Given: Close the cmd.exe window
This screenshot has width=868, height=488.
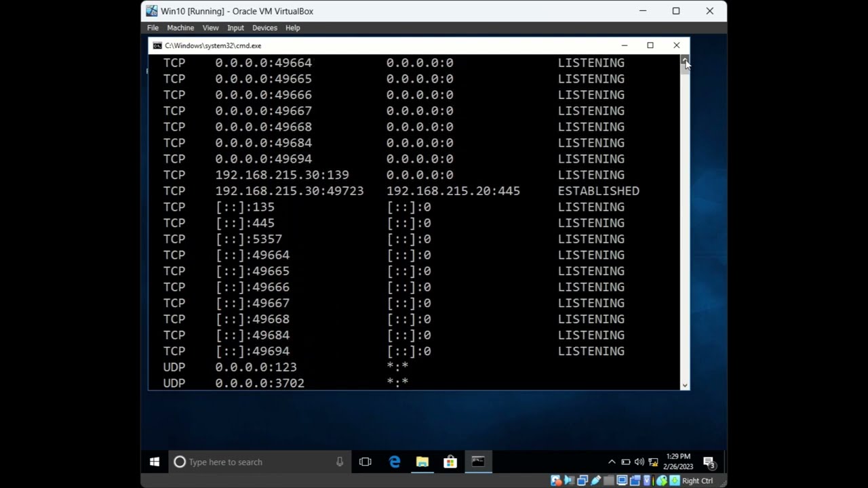Looking at the screenshot, I should tap(676, 45).
